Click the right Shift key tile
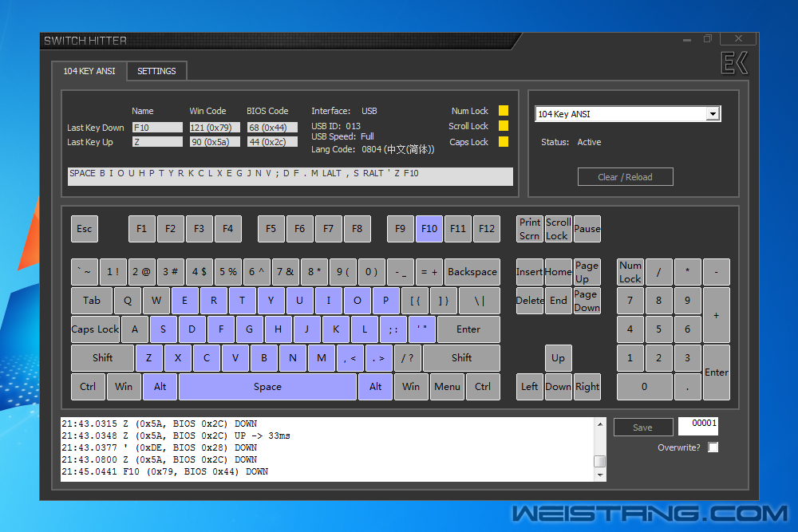798x532 pixels. [x=461, y=358]
